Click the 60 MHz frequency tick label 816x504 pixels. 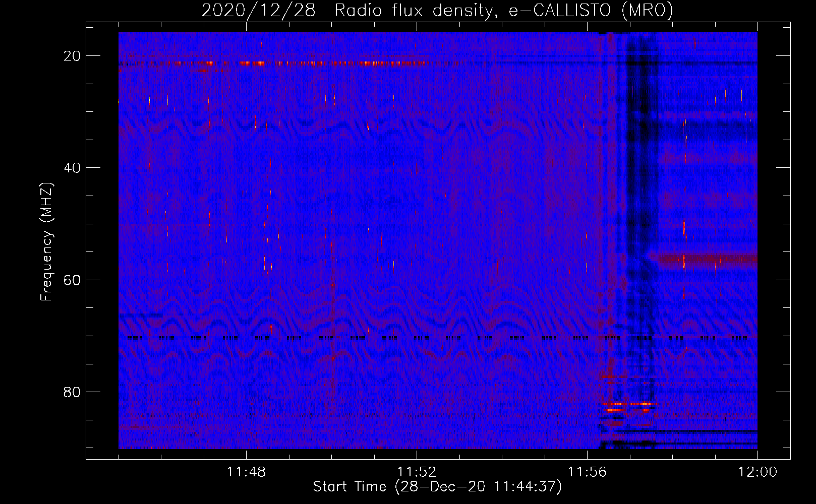click(73, 280)
